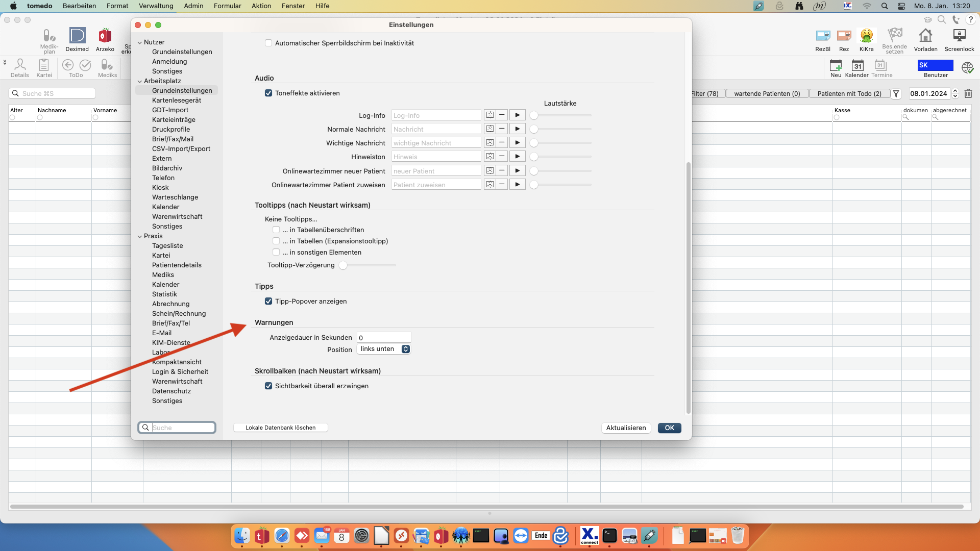Click Lokale Datenbank löschen button
Image resolution: width=980 pixels, height=551 pixels.
pos(280,428)
